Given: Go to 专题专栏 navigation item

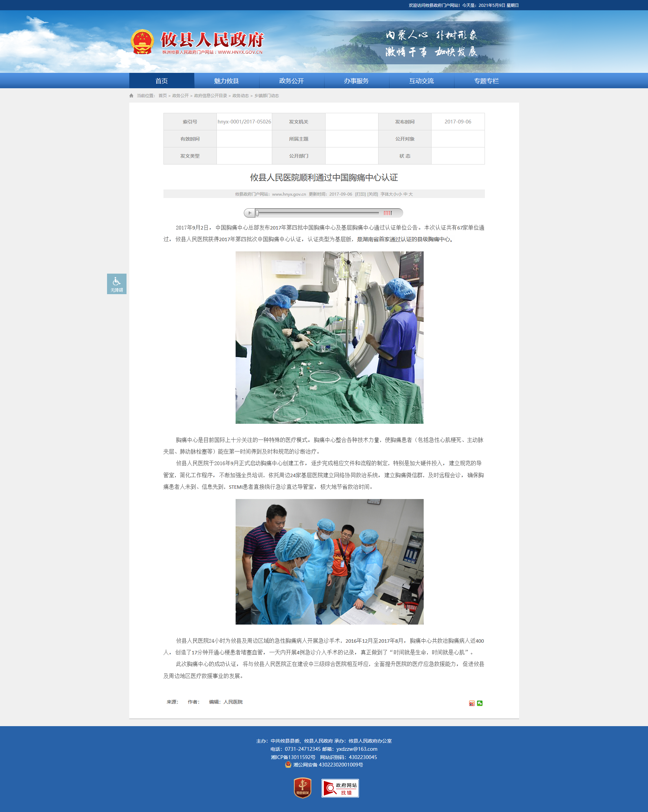Looking at the screenshot, I should (487, 81).
